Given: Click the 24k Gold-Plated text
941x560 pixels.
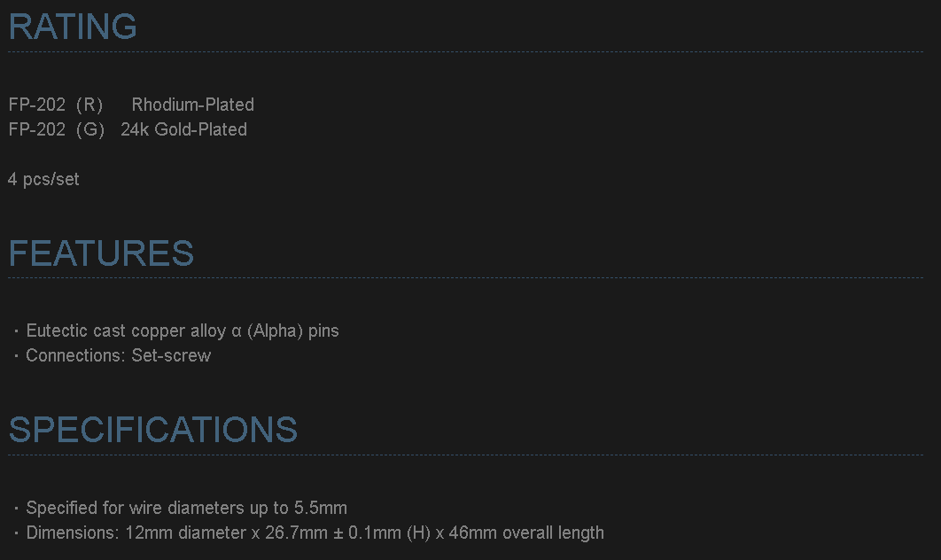Looking at the screenshot, I should pos(183,129).
